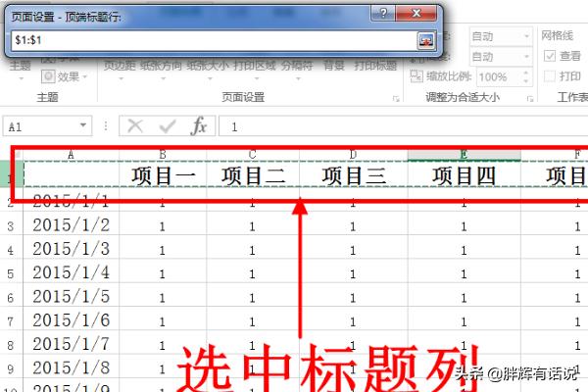The height and width of the screenshot is (392, 588).
Task: Select column A header
Action: coord(72,155)
